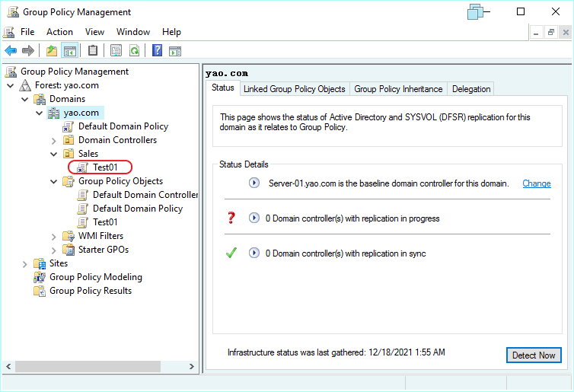Click the Back arrow toolbar icon

[x=11, y=51]
